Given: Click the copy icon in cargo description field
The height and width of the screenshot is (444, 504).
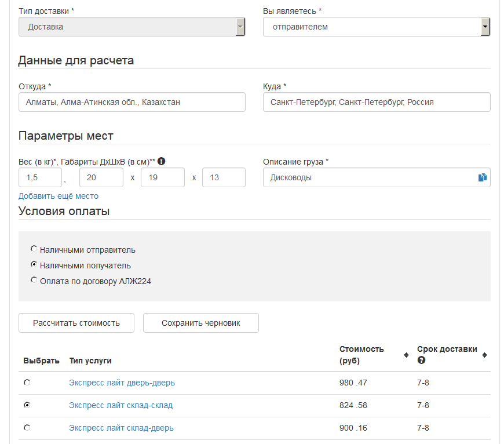Looking at the screenshot, I should click(482, 178).
